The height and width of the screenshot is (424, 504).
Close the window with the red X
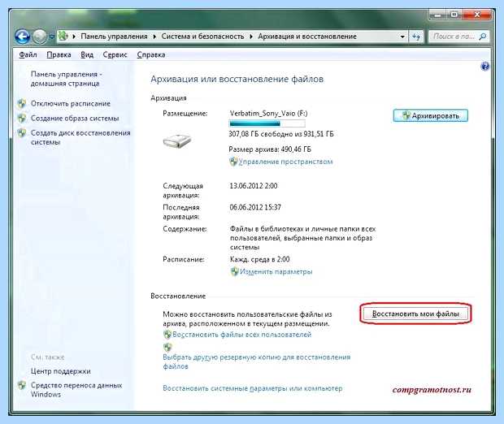point(477,15)
